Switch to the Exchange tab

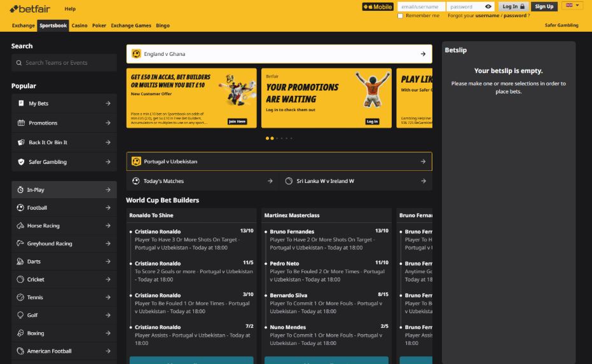[x=24, y=25]
